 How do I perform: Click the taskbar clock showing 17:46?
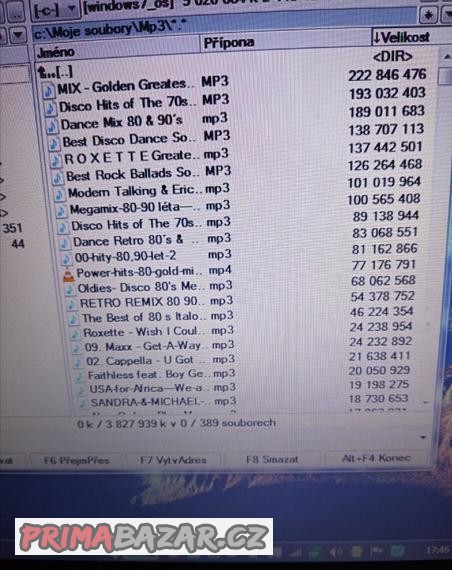[438, 550]
